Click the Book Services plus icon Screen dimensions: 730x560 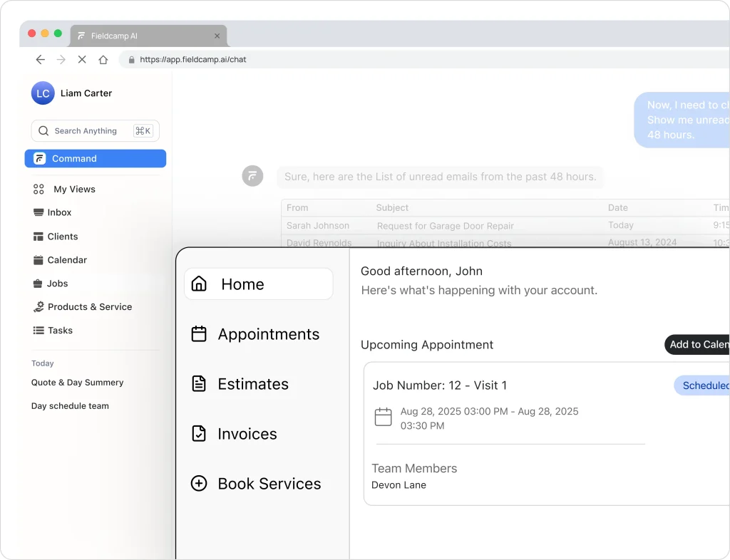pos(198,483)
